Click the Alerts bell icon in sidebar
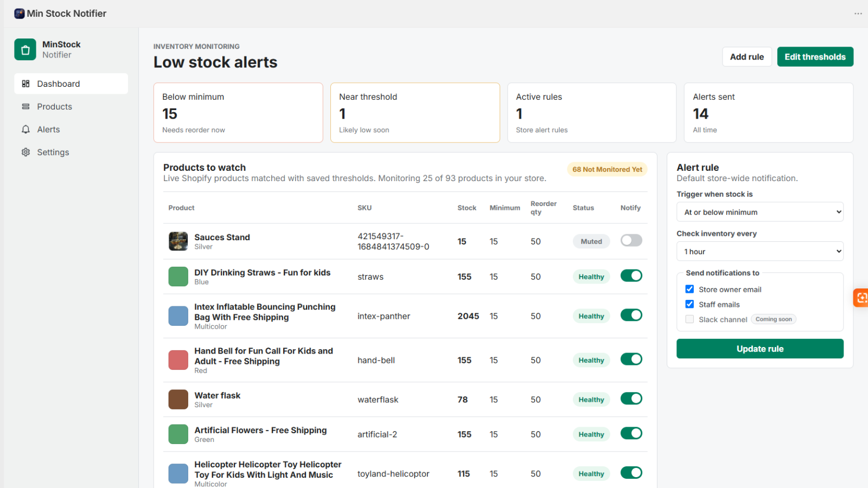Image resolution: width=868 pixels, height=488 pixels. point(25,129)
